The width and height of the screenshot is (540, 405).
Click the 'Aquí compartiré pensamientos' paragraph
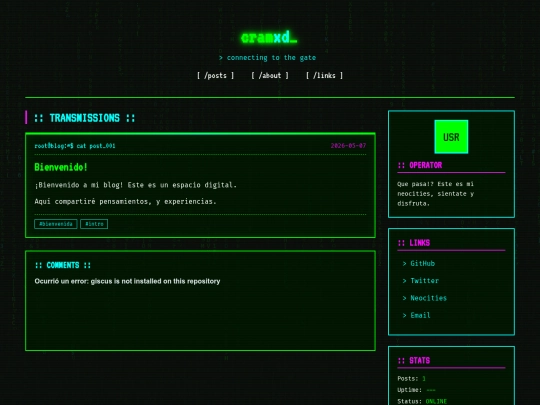click(126, 201)
